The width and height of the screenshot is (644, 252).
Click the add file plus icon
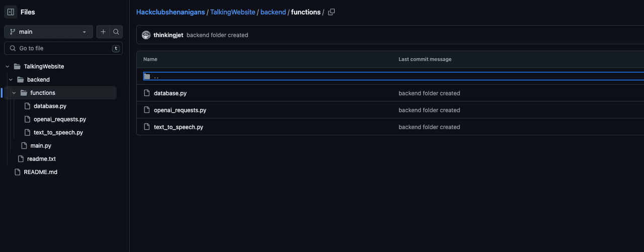(x=103, y=32)
